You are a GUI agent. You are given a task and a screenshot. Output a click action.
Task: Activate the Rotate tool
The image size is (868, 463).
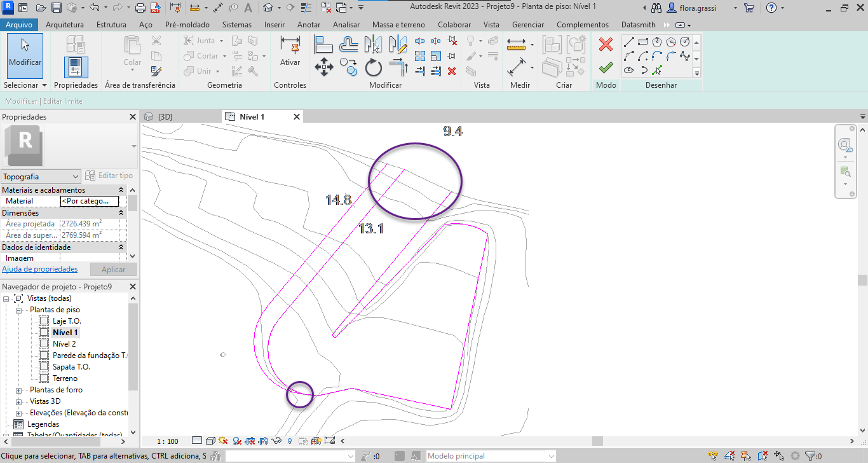[x=373, y=67]
